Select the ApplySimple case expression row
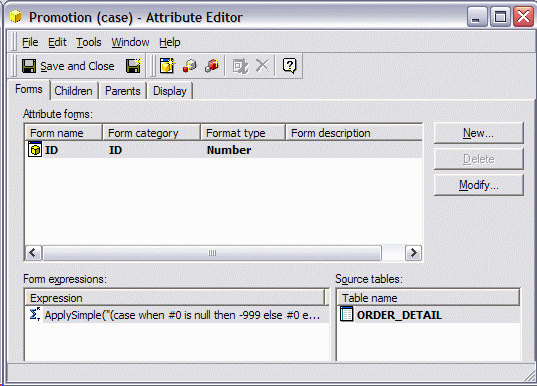The image size is (537, 386). pos(177,315)
